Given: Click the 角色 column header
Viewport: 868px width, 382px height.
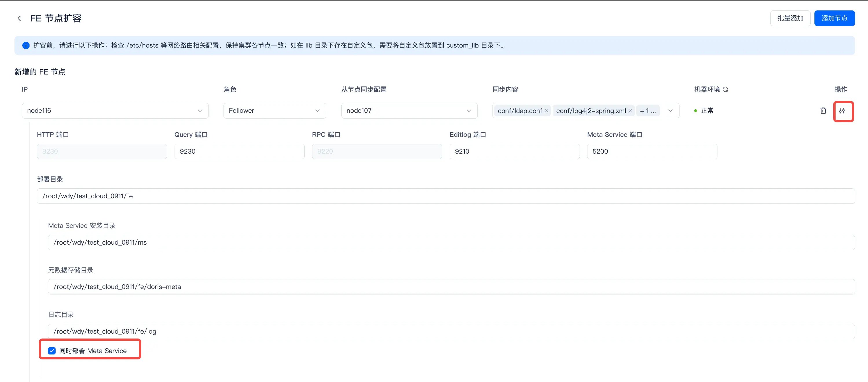Looking at the screenshot, I should point(230,90).
